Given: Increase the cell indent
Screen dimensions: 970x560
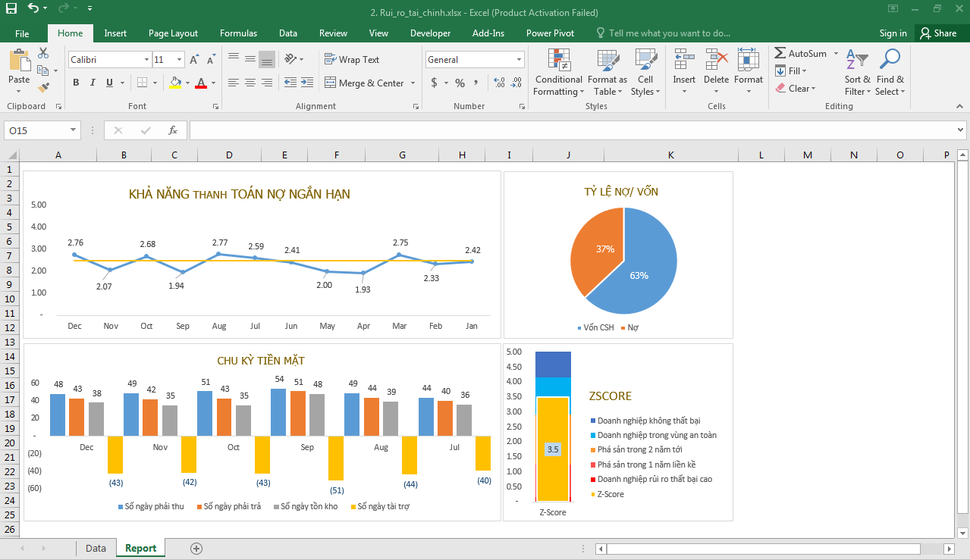Looking at the screenshot, I should point(306,83).
